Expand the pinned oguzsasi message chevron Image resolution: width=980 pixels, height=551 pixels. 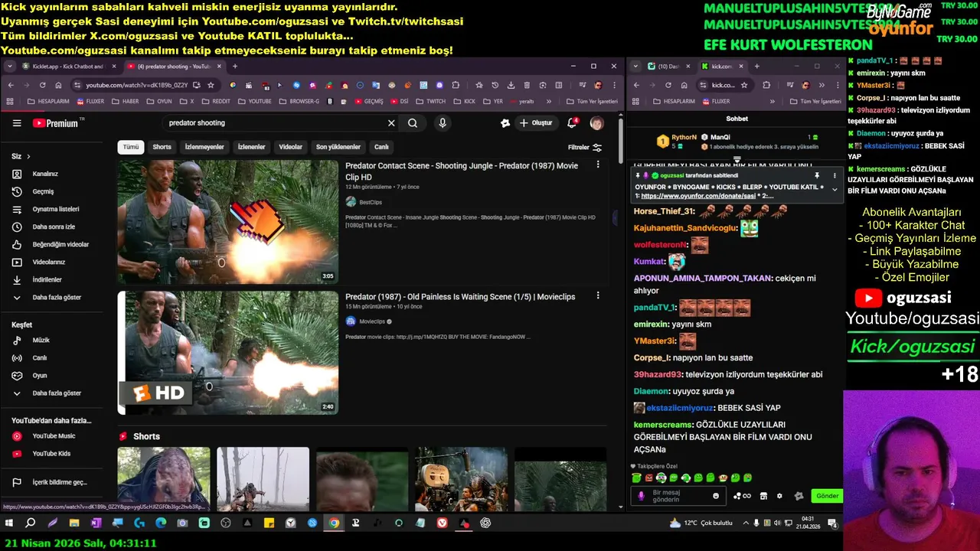pos(835,189)
